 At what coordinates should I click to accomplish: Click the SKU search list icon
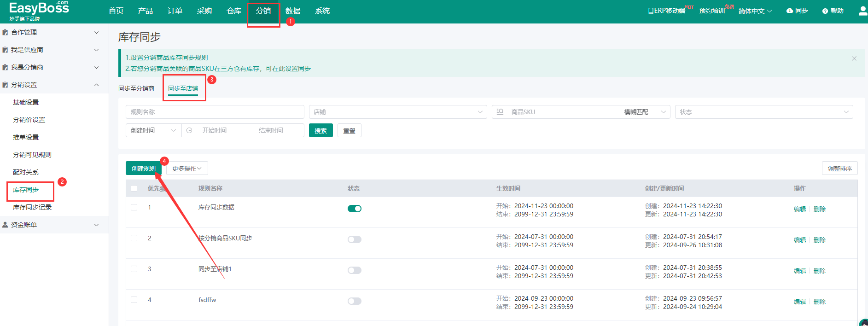click(x=500, y=112)
